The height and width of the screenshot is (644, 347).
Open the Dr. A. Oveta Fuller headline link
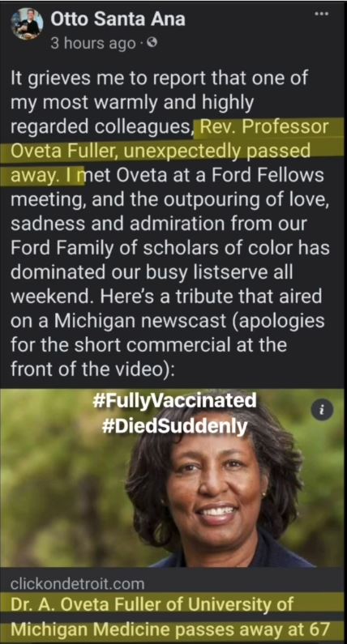point(170,616)
